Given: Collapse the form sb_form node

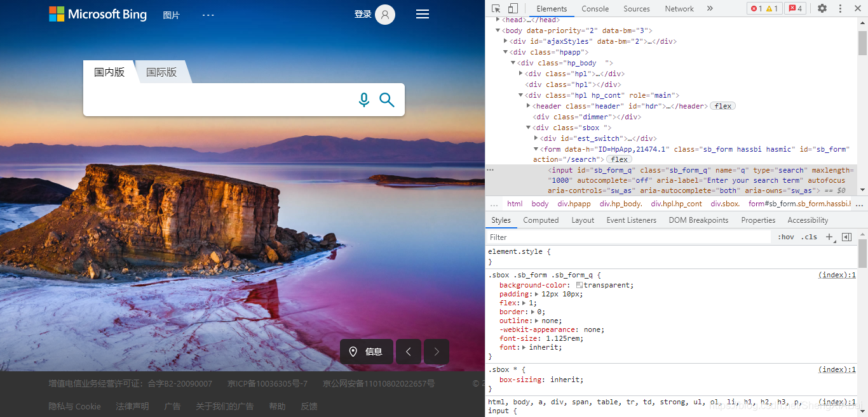Looking at the screenshot, I should pyautogui.click(x=536, y=149).
